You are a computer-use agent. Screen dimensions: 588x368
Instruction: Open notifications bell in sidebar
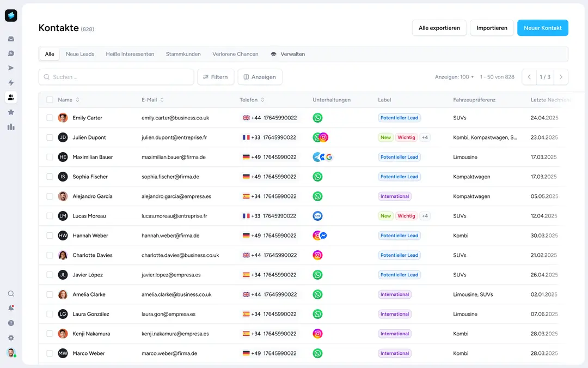click(11, 308)
